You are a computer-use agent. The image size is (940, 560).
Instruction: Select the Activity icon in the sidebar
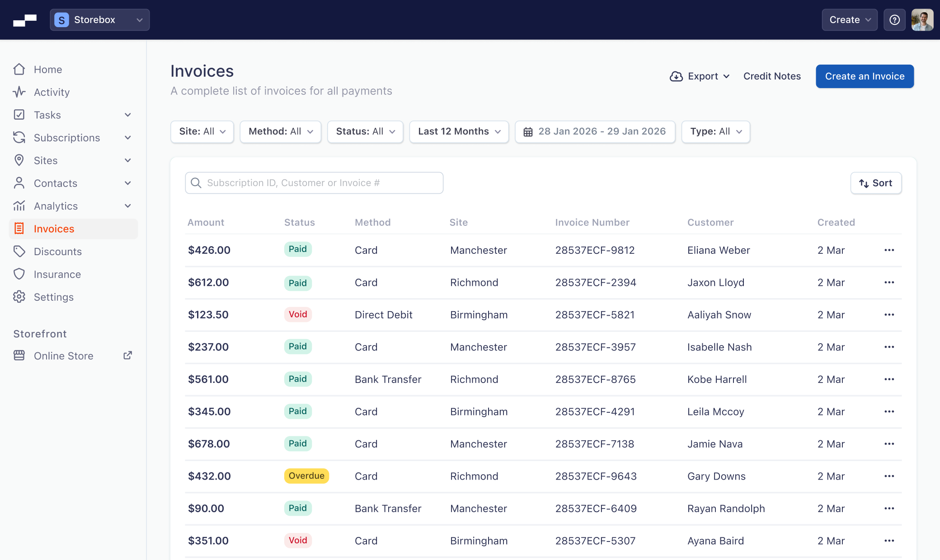(x=19, y=92)
